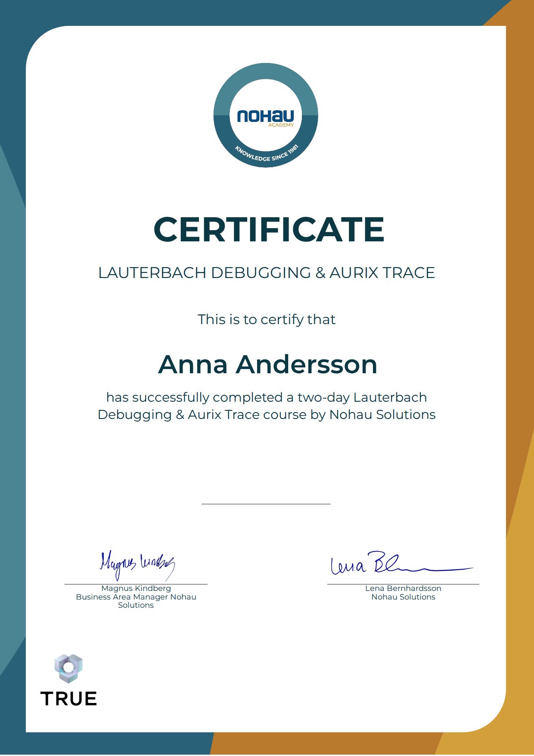
Task: Click the TRUE cube logo icon
Action: (x=68, y=669)
